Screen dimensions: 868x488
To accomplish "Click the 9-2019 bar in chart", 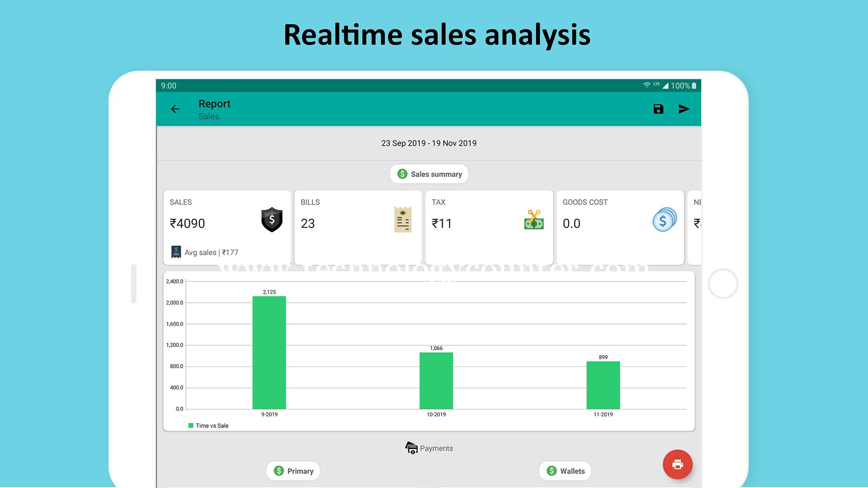I will coord(269,352).
